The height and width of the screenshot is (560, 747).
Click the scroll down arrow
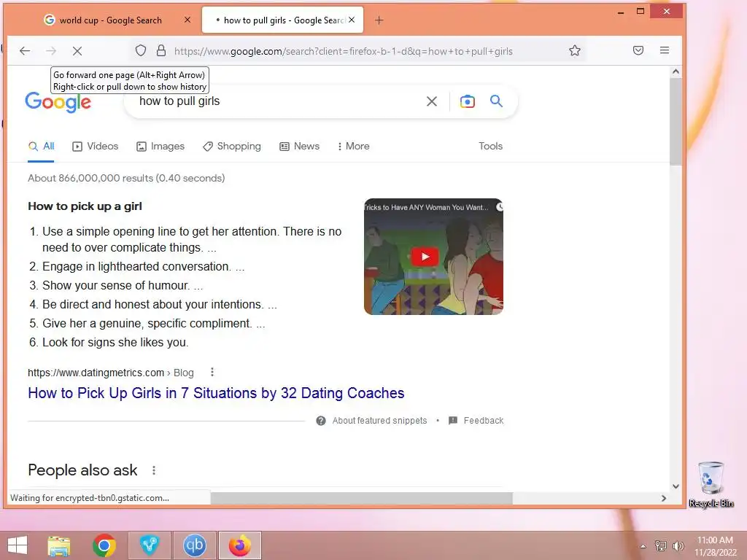[x=676, y=486]
